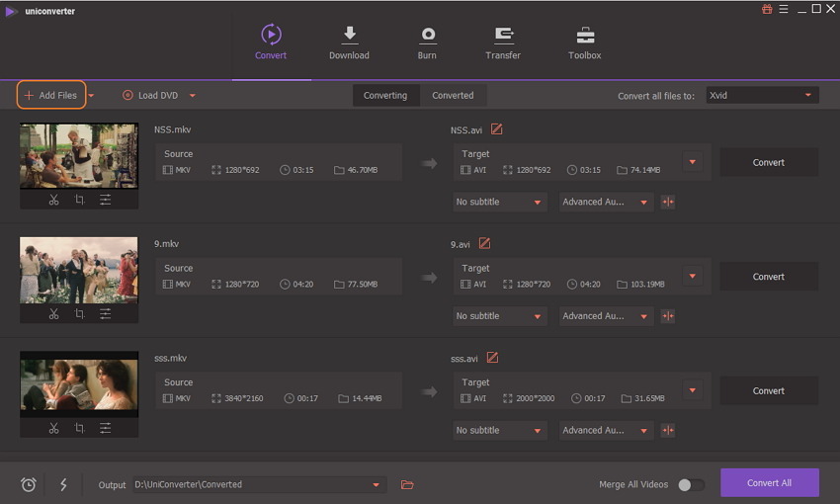
Task: Expand the Add Files dropdown arrow
Action: (92, 96)
